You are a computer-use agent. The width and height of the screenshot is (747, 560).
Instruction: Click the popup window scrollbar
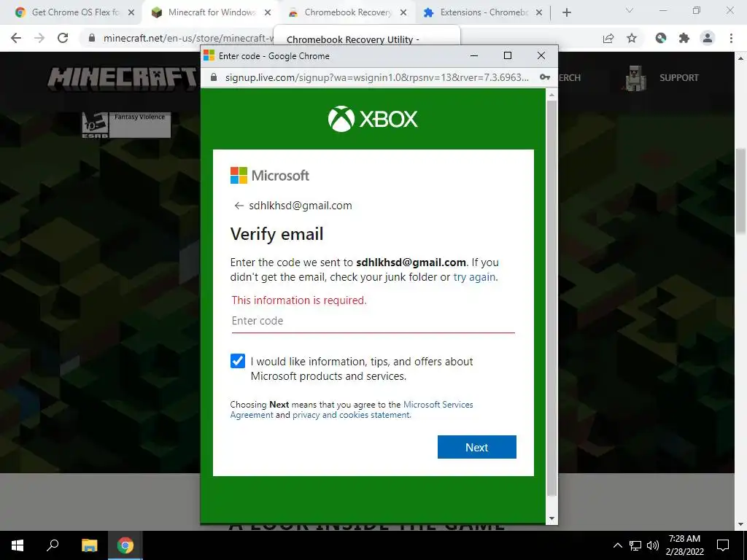pyautogui.click(x=551, y=297)
